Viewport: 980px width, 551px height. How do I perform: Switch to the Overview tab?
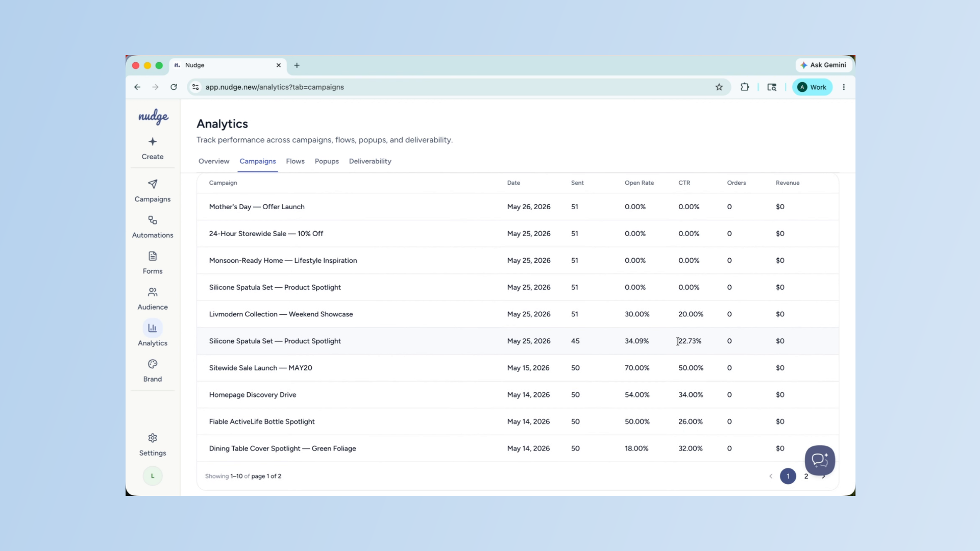pos(214,161)
